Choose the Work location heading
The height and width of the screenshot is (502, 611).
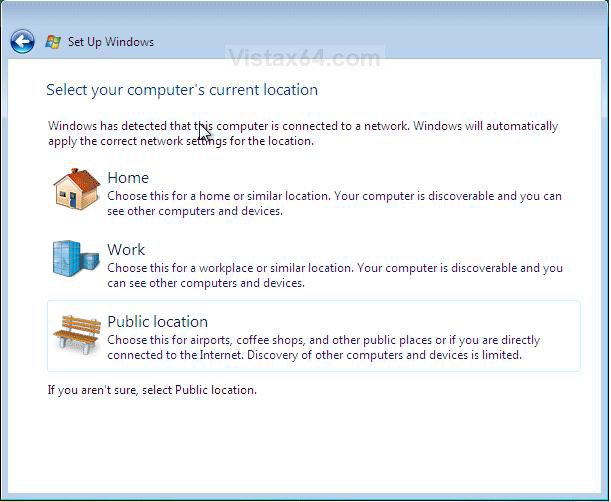tap(126, 249)
